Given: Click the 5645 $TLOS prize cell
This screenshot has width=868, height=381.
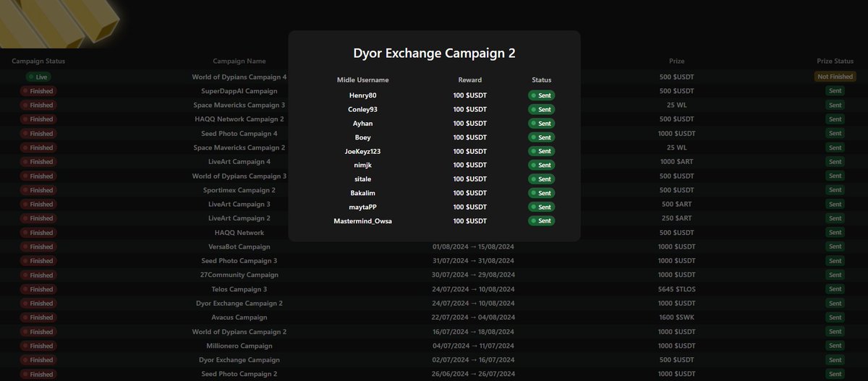Looking at the screenshot, I should tap(677, 289).
